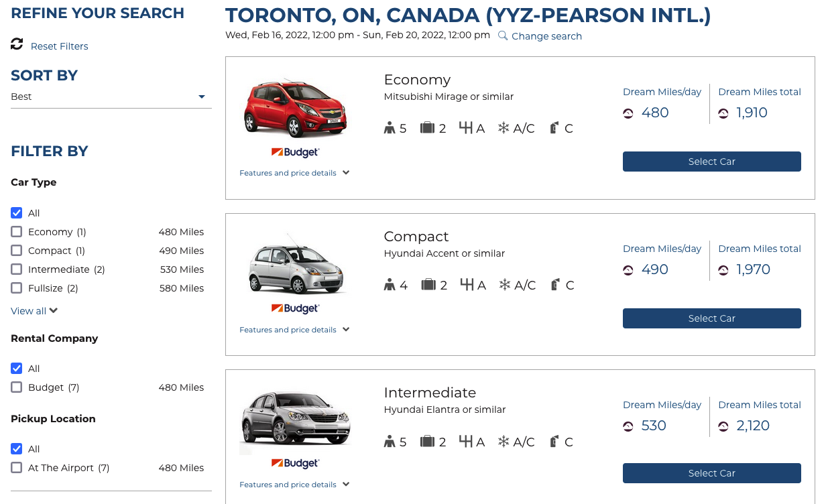Click the magnifier icon beside Change search
This screenshot has height=504, width=826.
503,36
